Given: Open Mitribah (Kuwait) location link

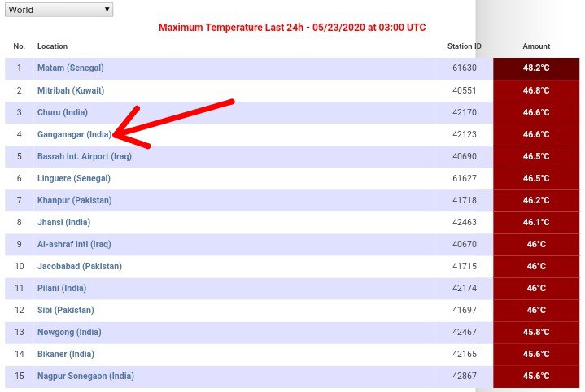Looking at the screenshot, I should point(71,90).
